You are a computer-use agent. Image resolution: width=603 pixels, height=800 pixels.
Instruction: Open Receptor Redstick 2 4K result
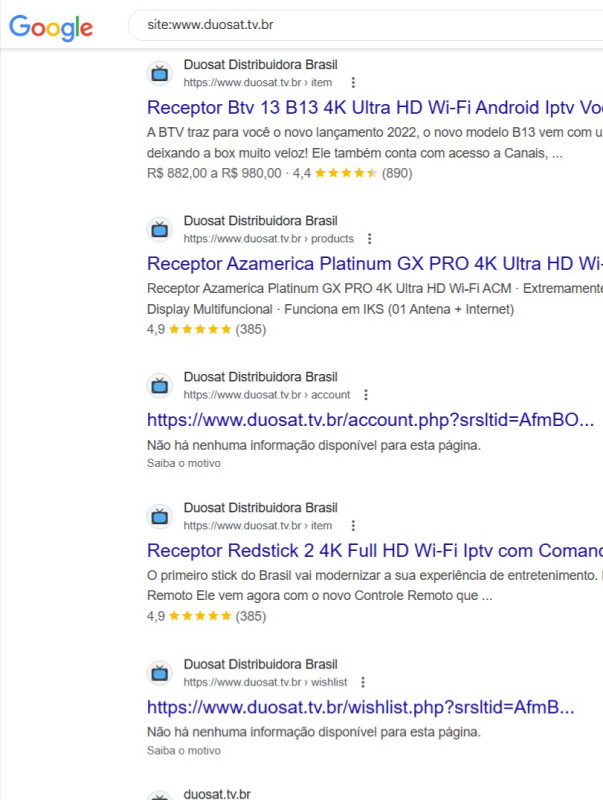coord(375,551)
